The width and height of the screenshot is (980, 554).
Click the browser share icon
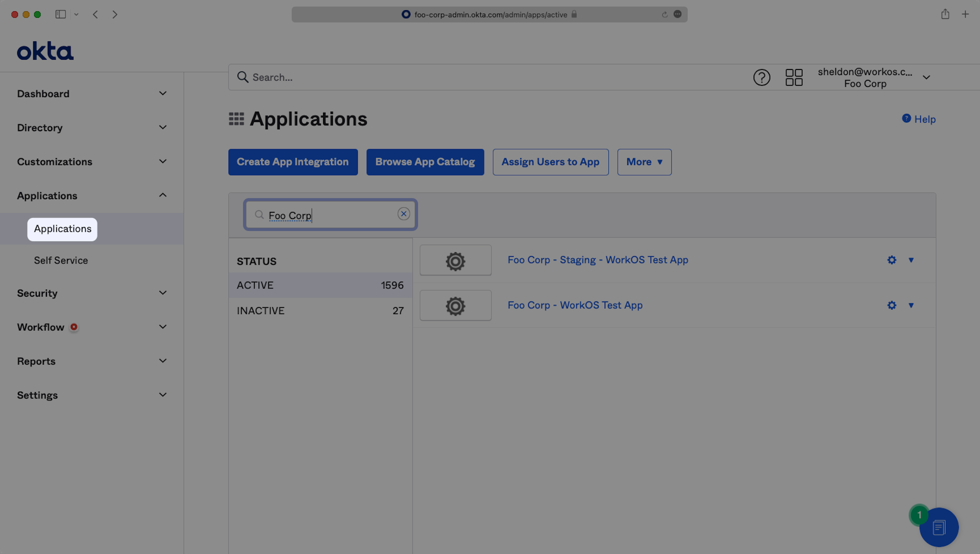pyautogui.click(x=945, y=14)
